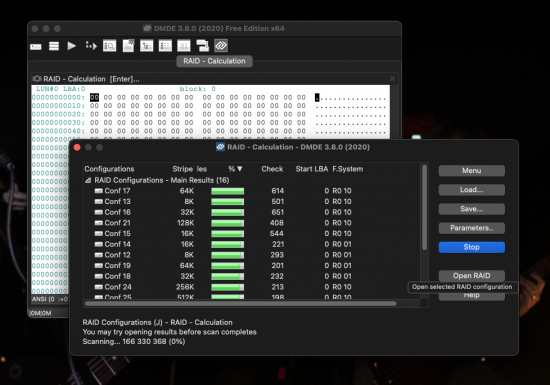Screen dimensions: 550x385
Task: Click stripe size 128K in Conf 21 row
Action: (186, 223)
